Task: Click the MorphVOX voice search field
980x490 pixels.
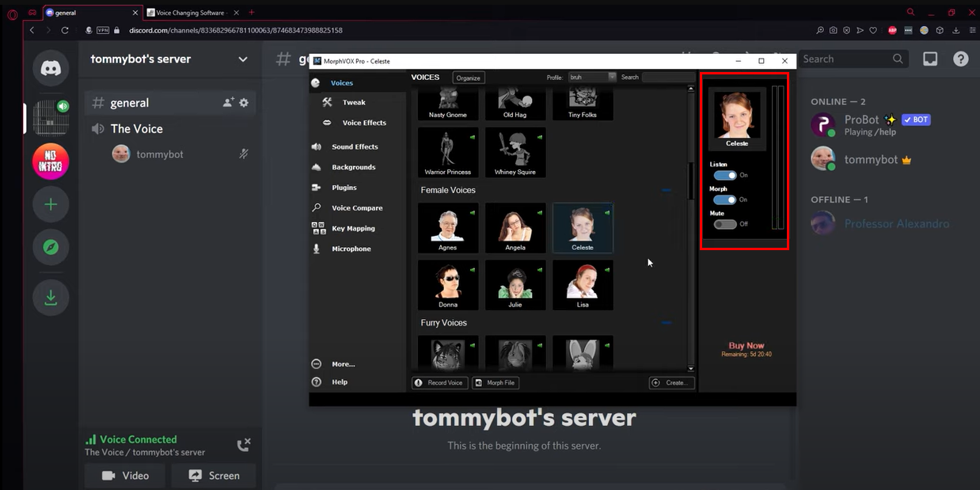Action: (x=668, y=77)
